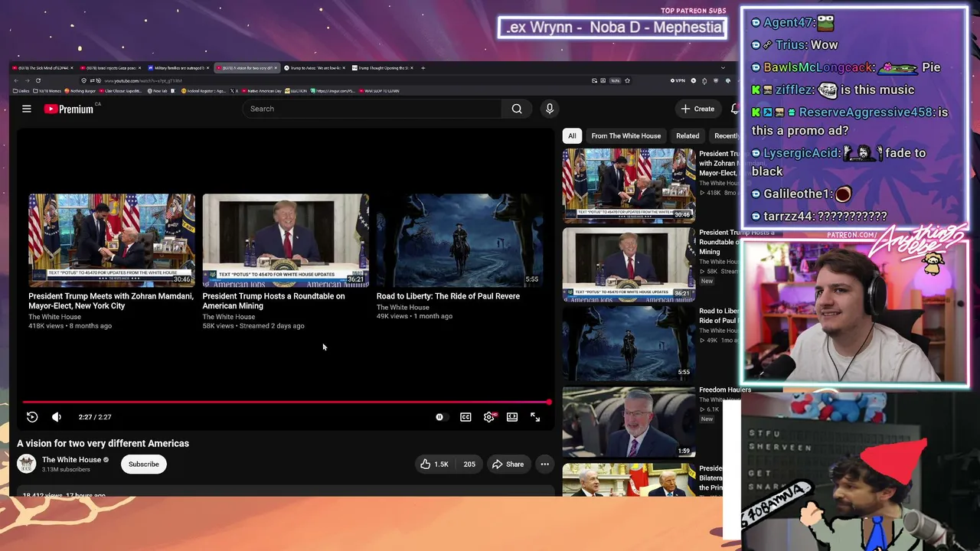Screen dimensions: 980x551
Task: Open the 'Federal Register' bookmark
Action: click(x=203, y=91)
